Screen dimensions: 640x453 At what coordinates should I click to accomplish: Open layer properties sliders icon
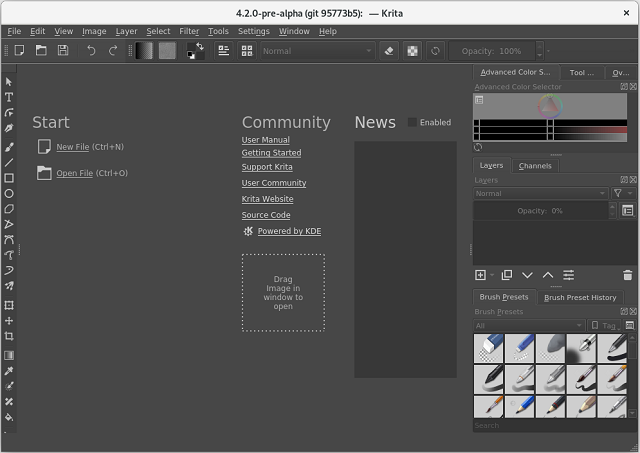568,275
